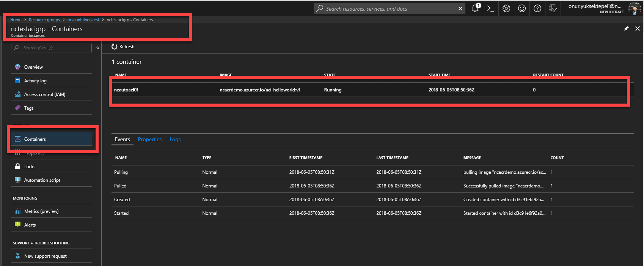Click the Containers icon in sidebar

[x=17, y=139]
